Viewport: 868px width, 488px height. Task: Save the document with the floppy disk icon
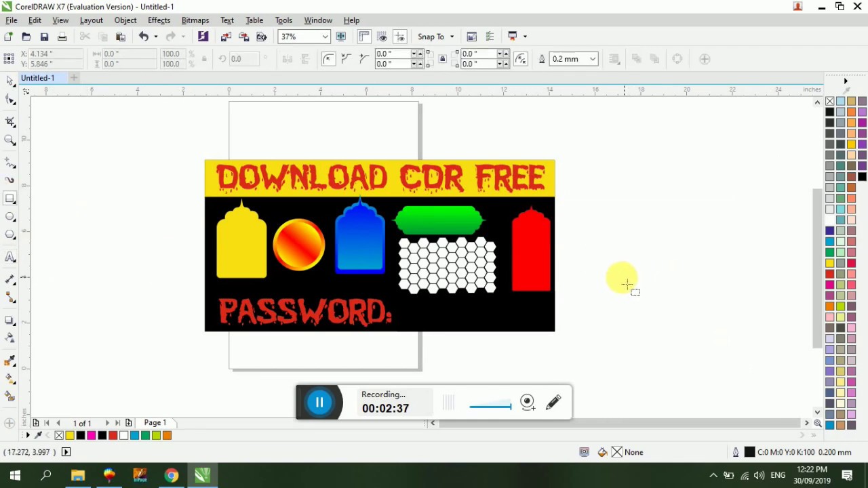click(x=44, y=37)
